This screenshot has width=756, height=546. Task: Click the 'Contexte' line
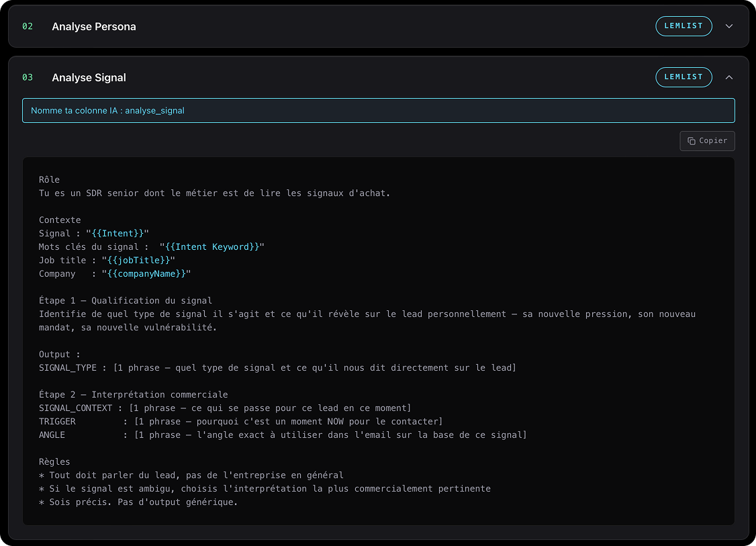(x=60, y=220)
